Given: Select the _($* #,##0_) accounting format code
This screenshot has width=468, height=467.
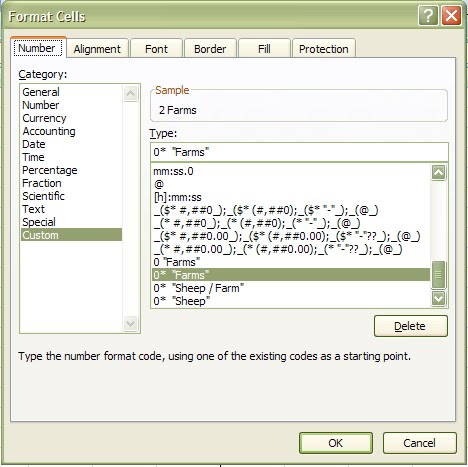Looking at the screenshot, I should point(291,210).
